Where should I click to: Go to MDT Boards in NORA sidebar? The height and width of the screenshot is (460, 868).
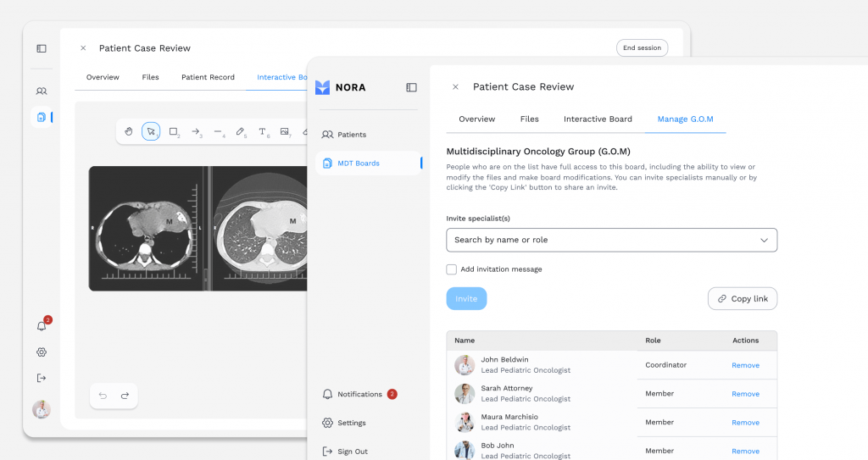click(369, 163)
